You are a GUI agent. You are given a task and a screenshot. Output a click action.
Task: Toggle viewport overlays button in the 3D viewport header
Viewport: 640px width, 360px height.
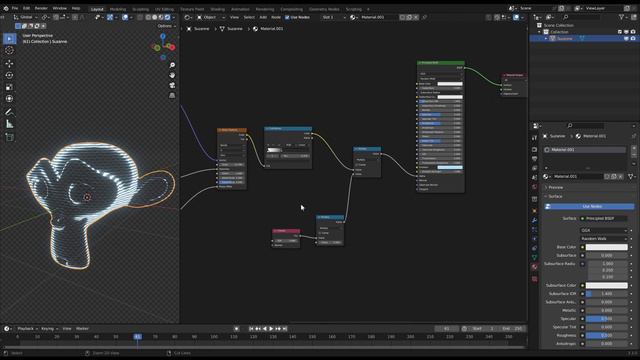point(125,18)
